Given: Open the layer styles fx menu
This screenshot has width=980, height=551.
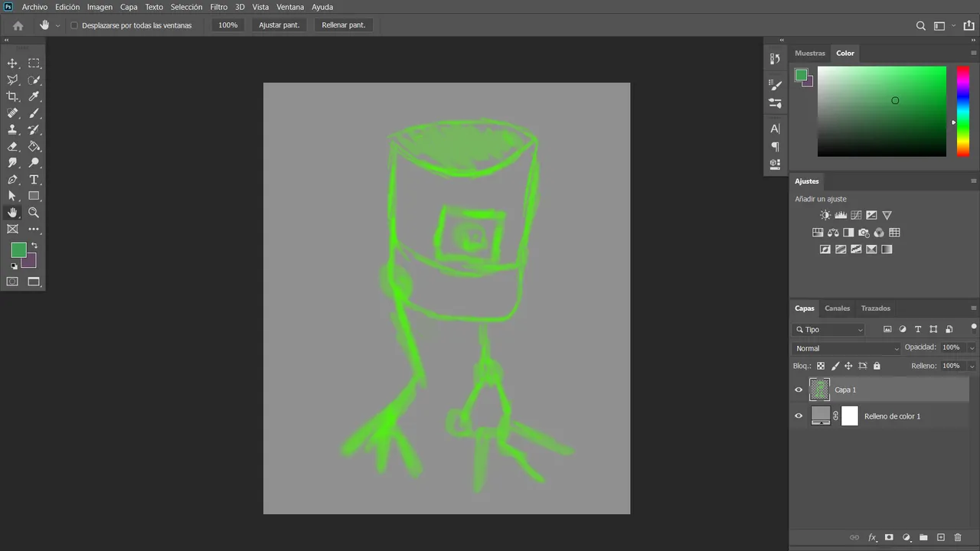Looking at the screenshot, I should 872,537.
